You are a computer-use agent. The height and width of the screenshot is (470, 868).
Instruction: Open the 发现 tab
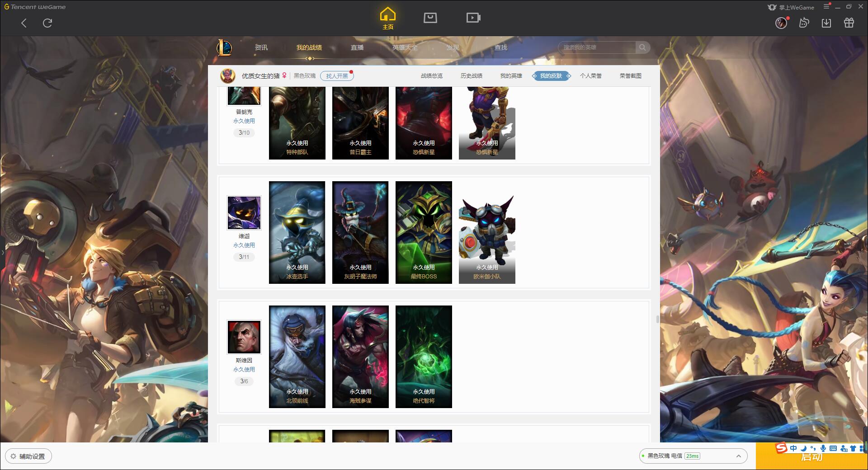pyautogui.click(x=453, y=47)
